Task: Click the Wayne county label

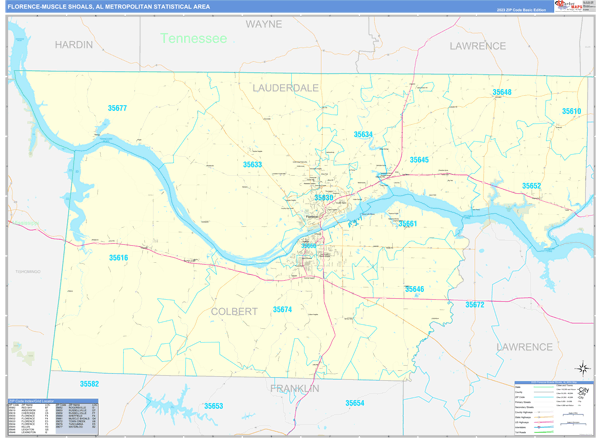Action: 264,22
